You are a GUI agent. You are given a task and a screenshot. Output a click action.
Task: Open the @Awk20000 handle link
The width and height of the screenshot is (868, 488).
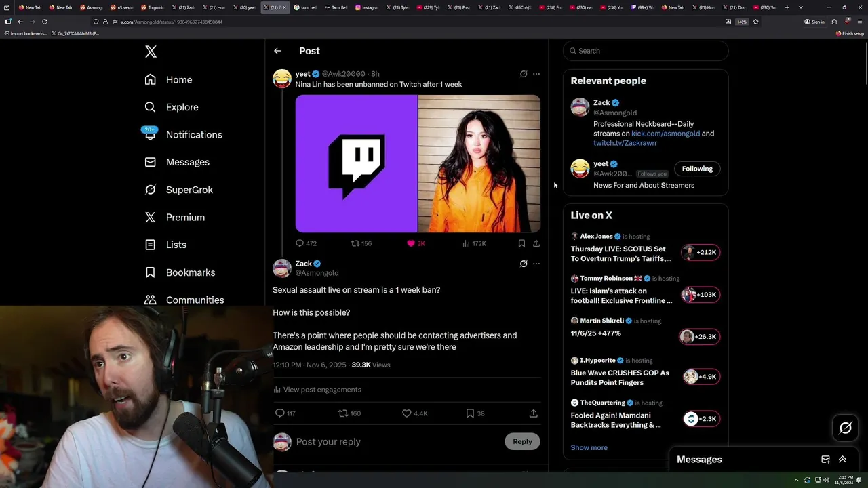tap(343, 74)
